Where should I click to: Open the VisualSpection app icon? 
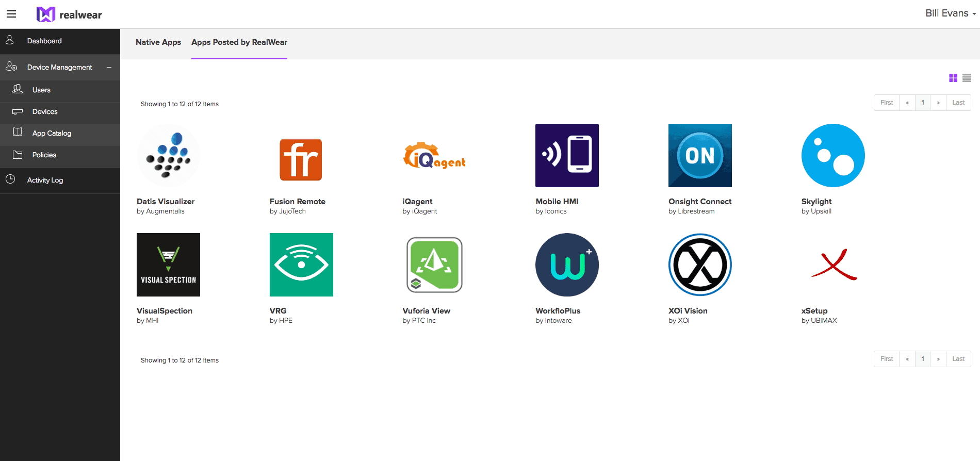click(168, 265)
